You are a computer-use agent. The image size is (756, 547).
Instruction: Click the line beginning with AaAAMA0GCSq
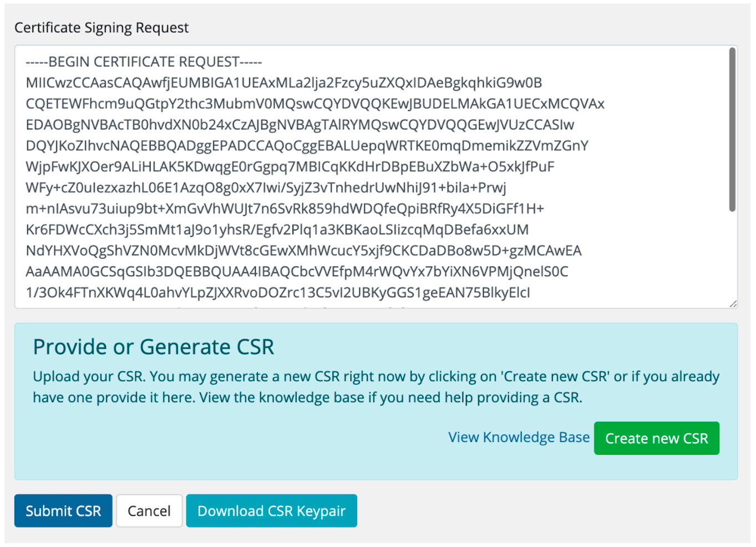click(297, 272)
